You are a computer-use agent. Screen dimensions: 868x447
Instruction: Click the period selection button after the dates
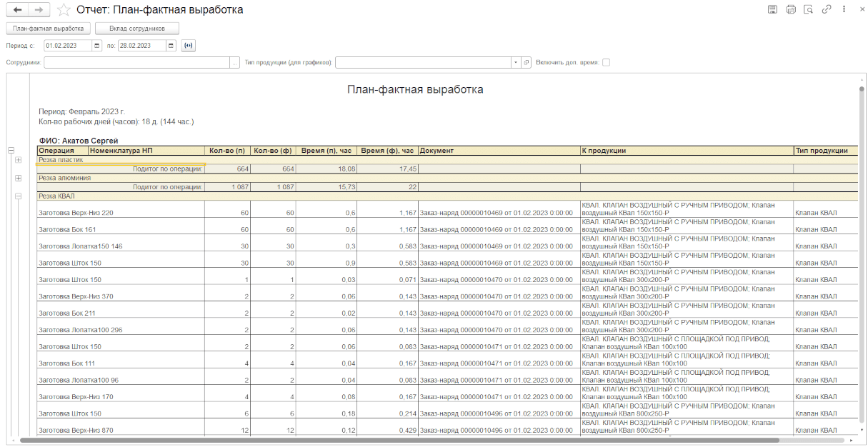189,46
